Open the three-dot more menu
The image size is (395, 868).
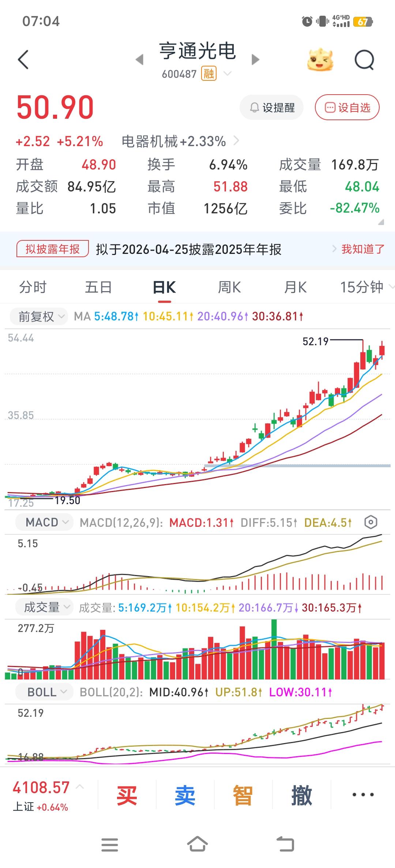click(x=363, y=795)
